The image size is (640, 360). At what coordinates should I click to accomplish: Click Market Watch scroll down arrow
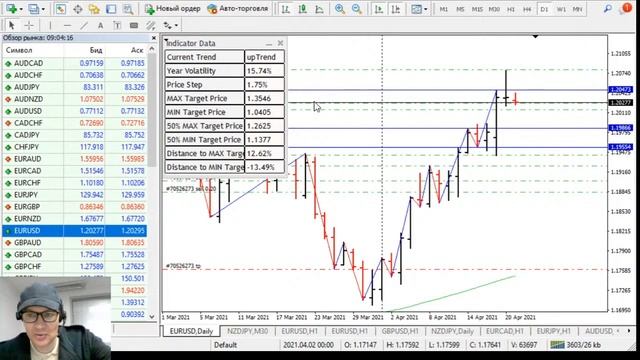click(152, 317)
